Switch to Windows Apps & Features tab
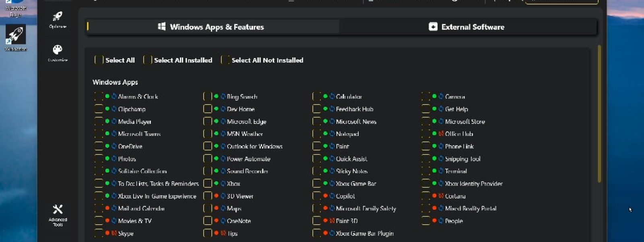The image size is (644, 242). (x=213, y=27)
